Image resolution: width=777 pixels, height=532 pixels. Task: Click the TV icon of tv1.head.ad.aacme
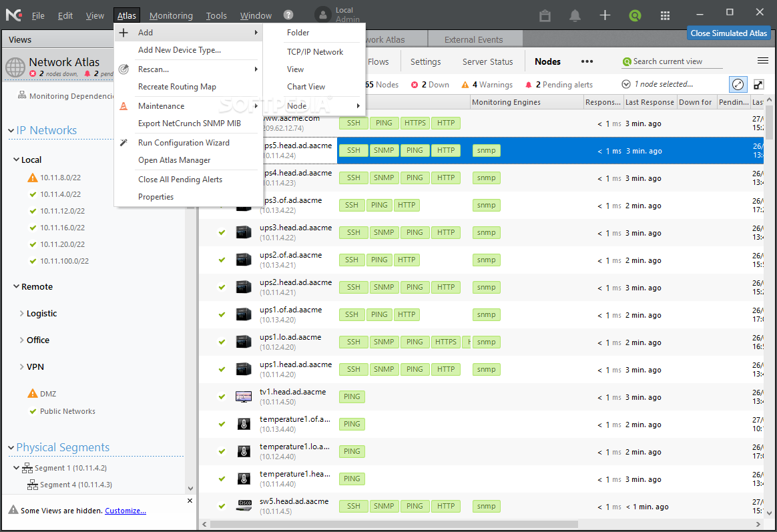click(x=244, y=396)
